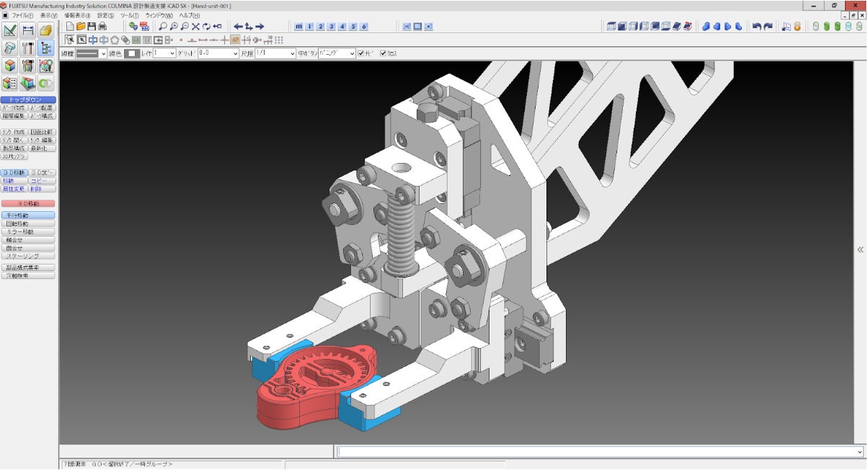This screenshot has width=868, height=470.
Task: Select the スケーリング command
Action: 28,256
